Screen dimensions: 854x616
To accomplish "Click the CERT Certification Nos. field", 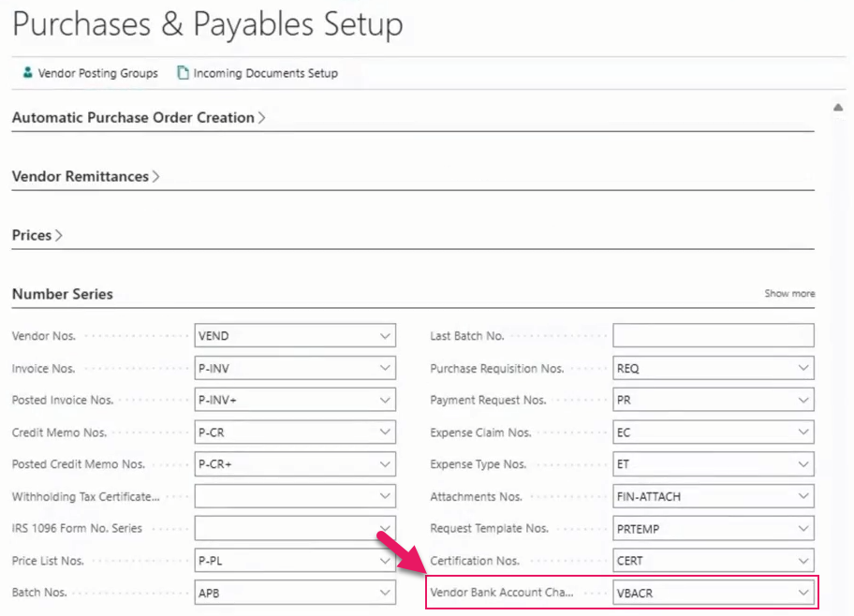I will click(714, 561).
